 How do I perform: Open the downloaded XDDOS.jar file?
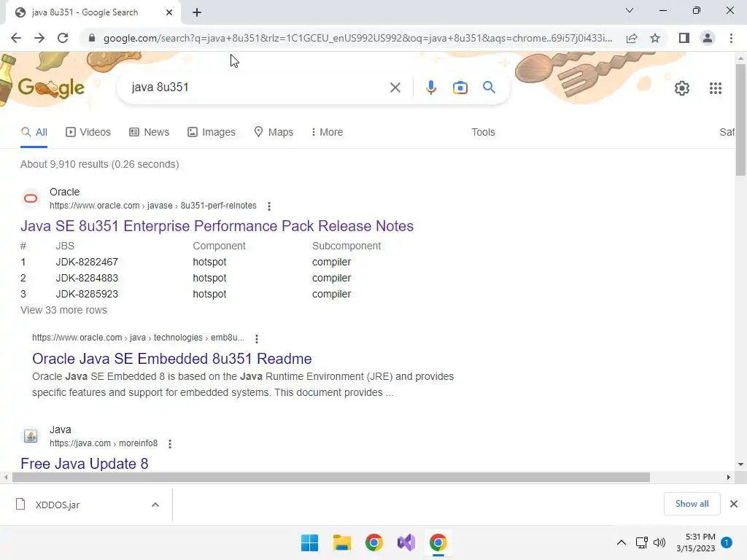point(57,505)
